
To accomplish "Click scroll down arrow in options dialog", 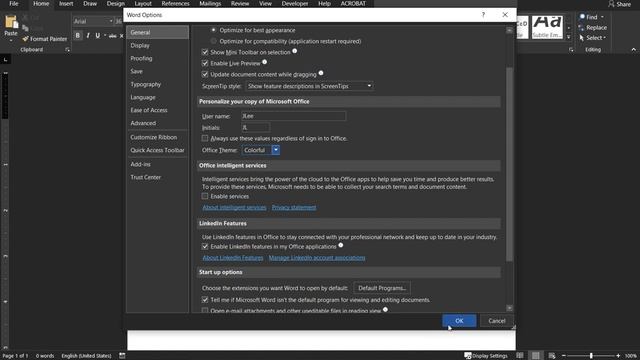I will [x=509, y=308].
